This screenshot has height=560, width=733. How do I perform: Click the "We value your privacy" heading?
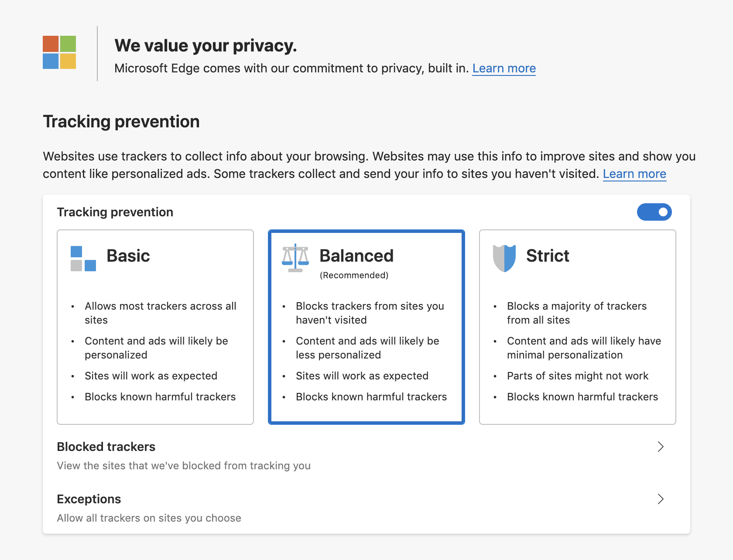coord(206,46)
